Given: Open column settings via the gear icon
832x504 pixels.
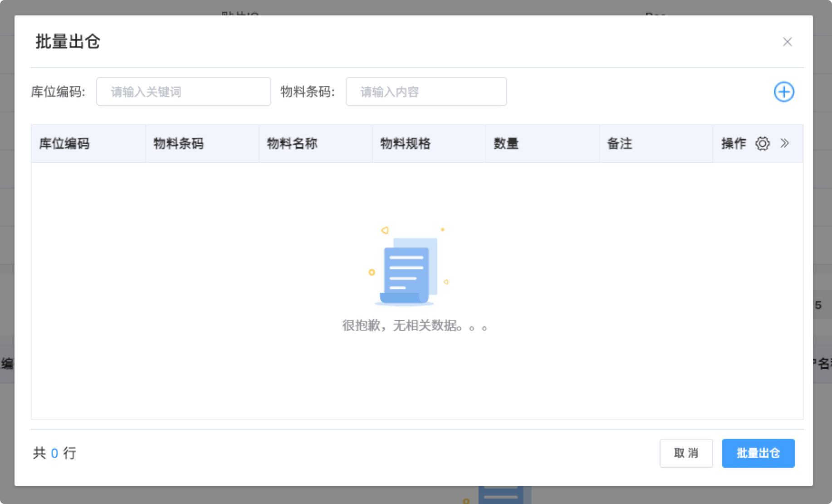Looking at the screenshot, I should coord(762,144).
